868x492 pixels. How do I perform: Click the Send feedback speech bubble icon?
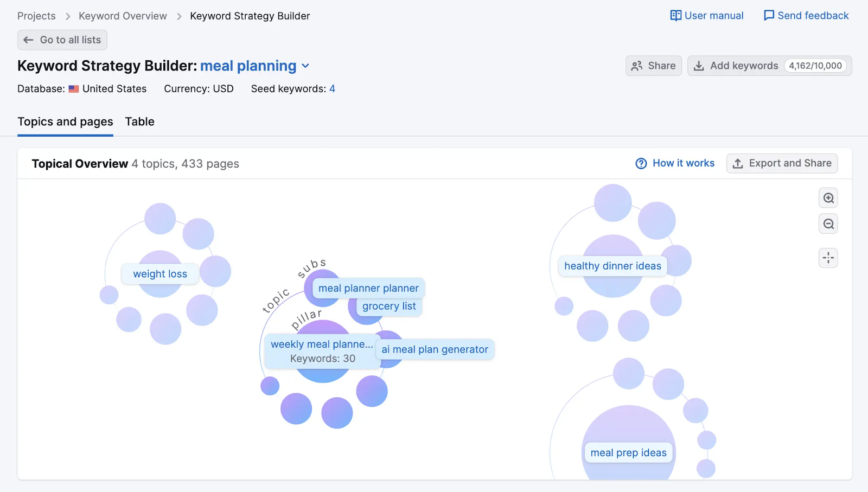pos(768,16)
